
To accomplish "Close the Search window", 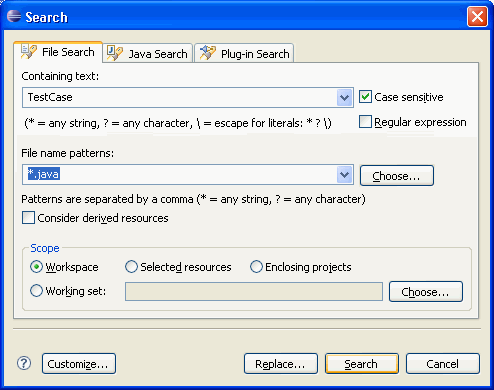I will 477,17.
